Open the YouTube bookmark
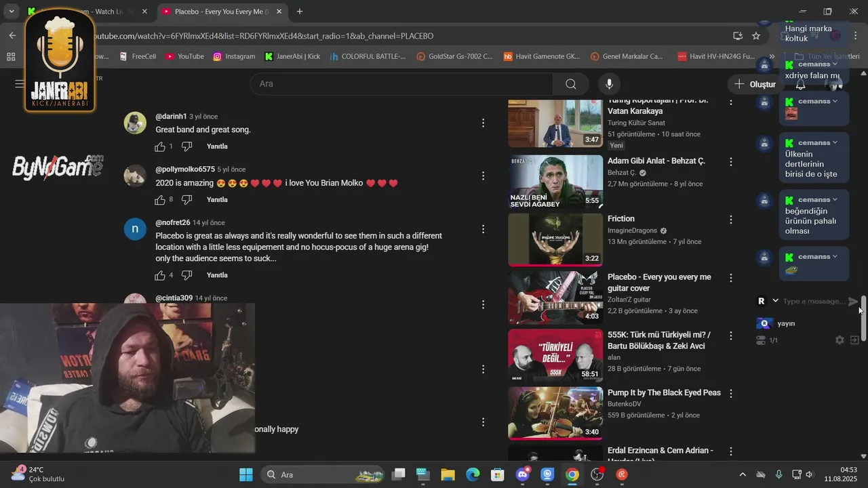Viewport: 868px width, 488px height. pos(184,56)
